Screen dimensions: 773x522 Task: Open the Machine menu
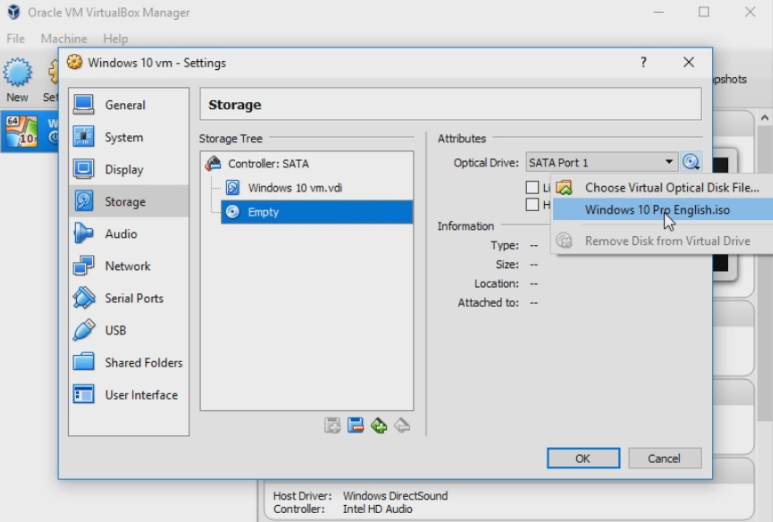[64, 38]
